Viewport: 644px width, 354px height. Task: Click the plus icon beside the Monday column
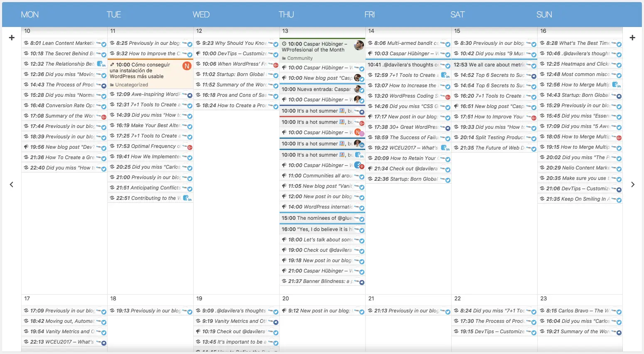[x=12, y=38]
